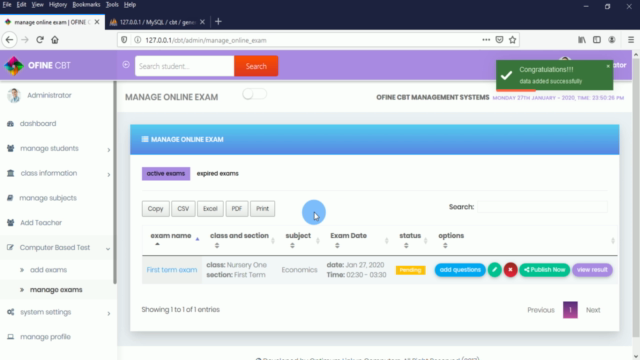Open the History menu
This screenshot has height=360, width=640.
[x=58, y=4]
